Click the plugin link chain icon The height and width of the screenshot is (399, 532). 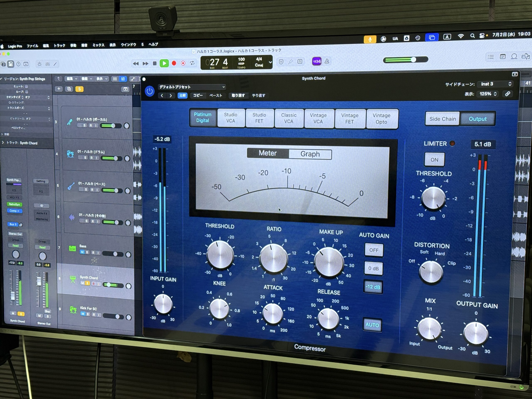507,94
